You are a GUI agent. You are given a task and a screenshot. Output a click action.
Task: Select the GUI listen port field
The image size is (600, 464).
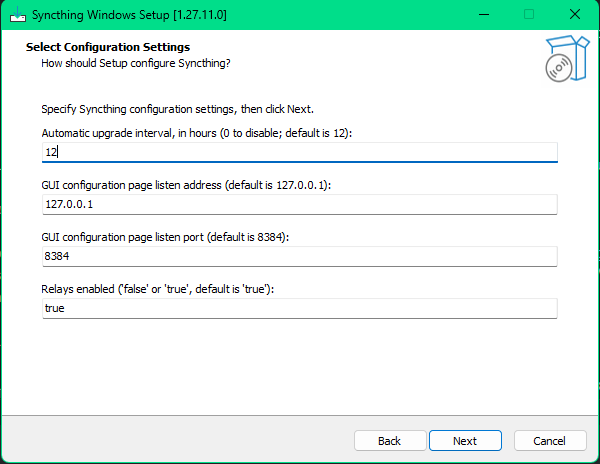point(300,256)
